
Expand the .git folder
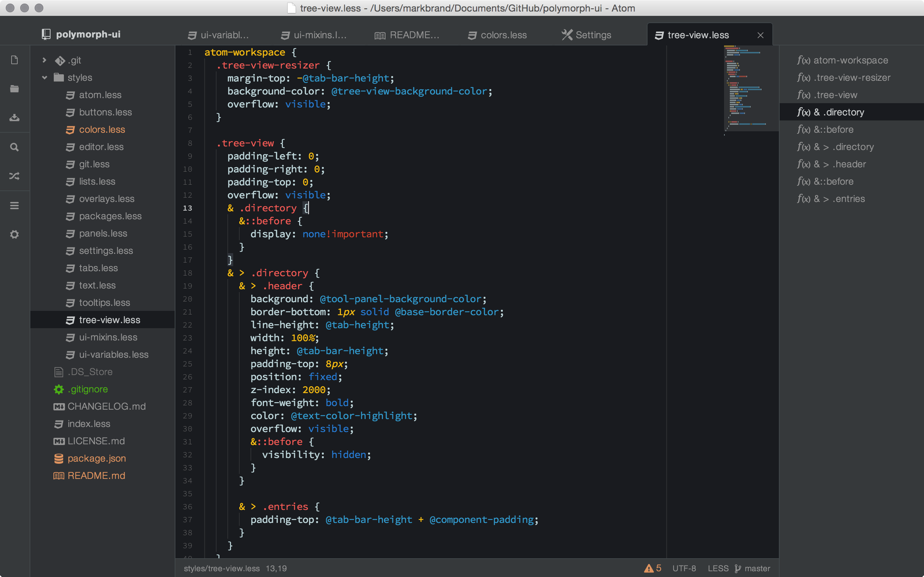point(44,60)
